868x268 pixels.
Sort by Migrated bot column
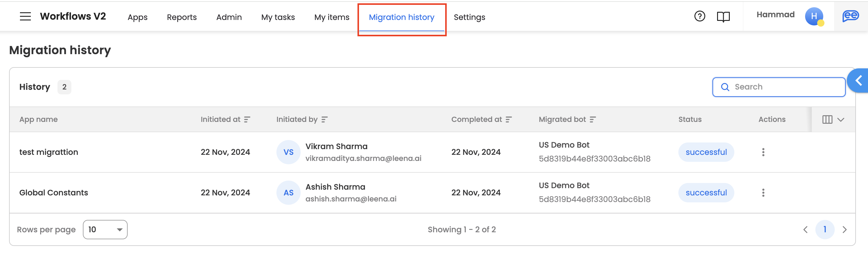pyautogui.click(x=593, y=119)
